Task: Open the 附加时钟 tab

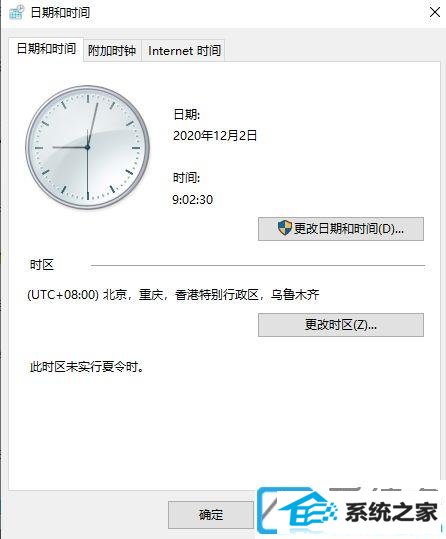Action: pos(112,51)
